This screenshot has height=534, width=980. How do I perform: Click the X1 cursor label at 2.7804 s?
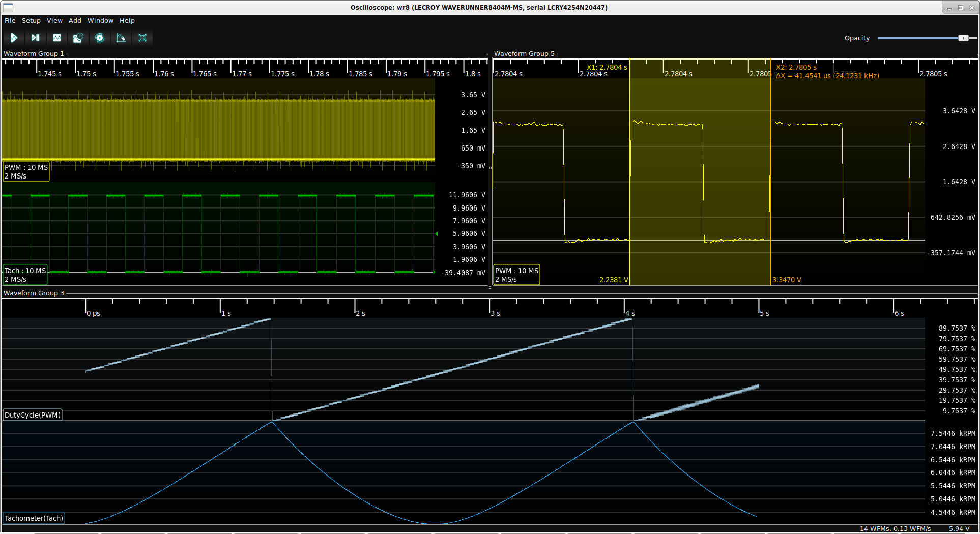point(607,67)
